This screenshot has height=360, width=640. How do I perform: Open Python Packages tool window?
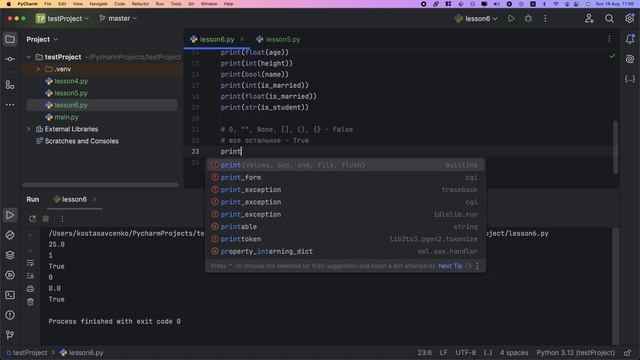coord(10,255)
